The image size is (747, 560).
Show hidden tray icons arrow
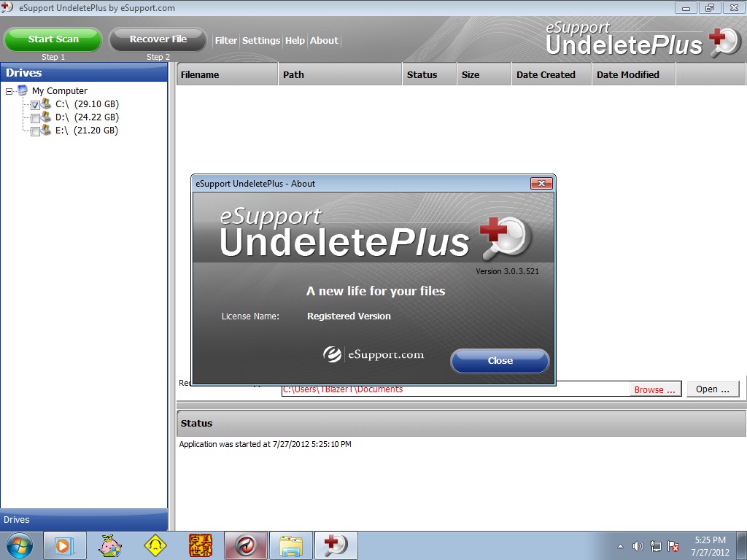point(620,546)
